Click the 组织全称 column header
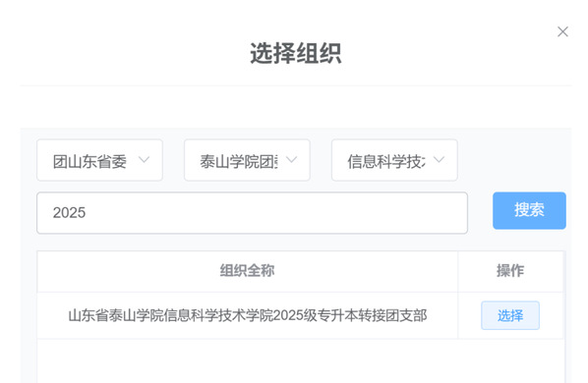The width and height of the screenshot is (588, 383). [247, 270]
